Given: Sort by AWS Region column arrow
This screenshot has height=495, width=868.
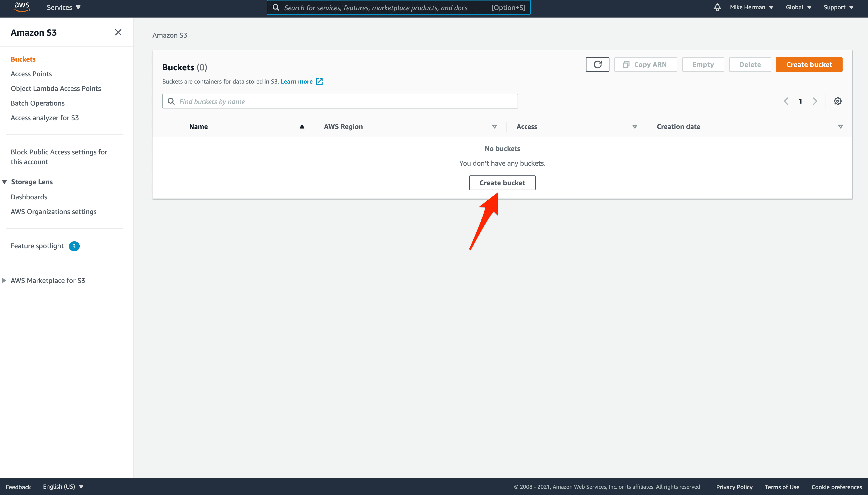Looking at the screenshot, I should click(494, 127).
